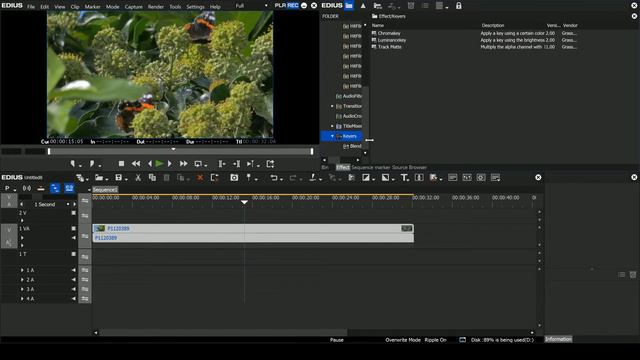Step to next frame in player
The height and width of the screenshot is (360, 640).
(169, 164)
